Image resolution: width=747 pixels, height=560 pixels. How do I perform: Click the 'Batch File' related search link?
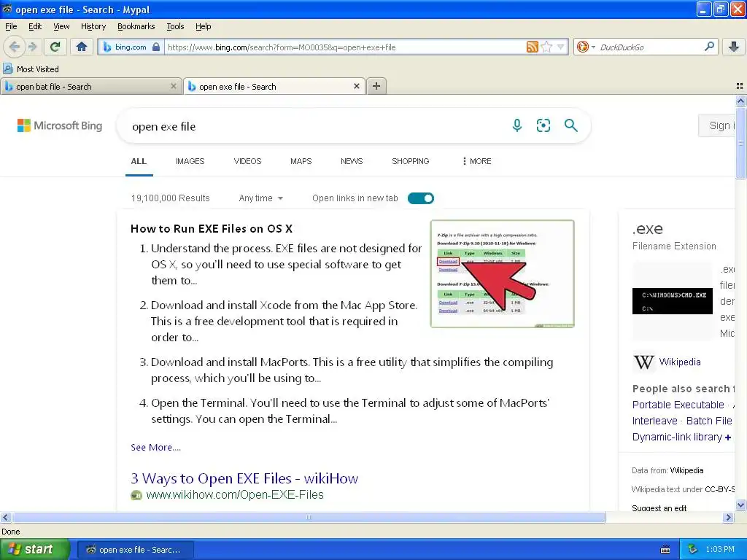tap(709, 421)
